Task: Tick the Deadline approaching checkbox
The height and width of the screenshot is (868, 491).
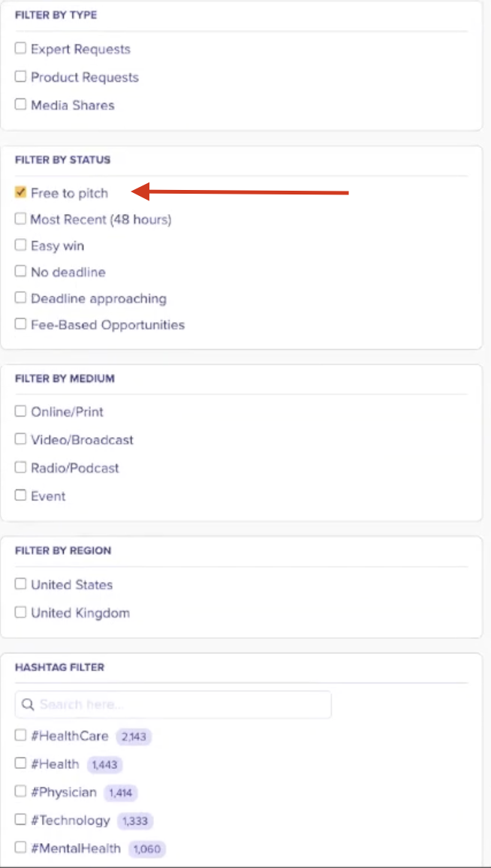Action: (x=20, y=298)
